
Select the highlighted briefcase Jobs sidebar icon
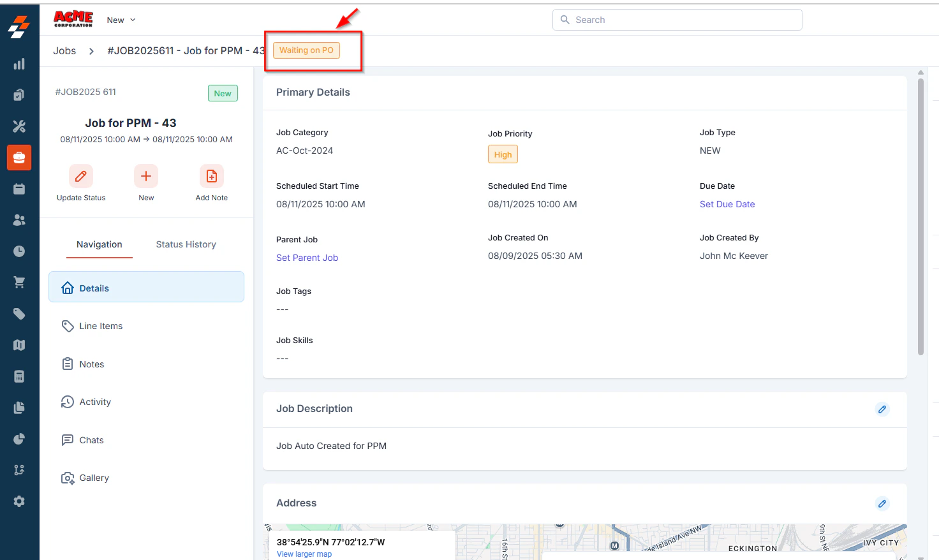point(19,158)
